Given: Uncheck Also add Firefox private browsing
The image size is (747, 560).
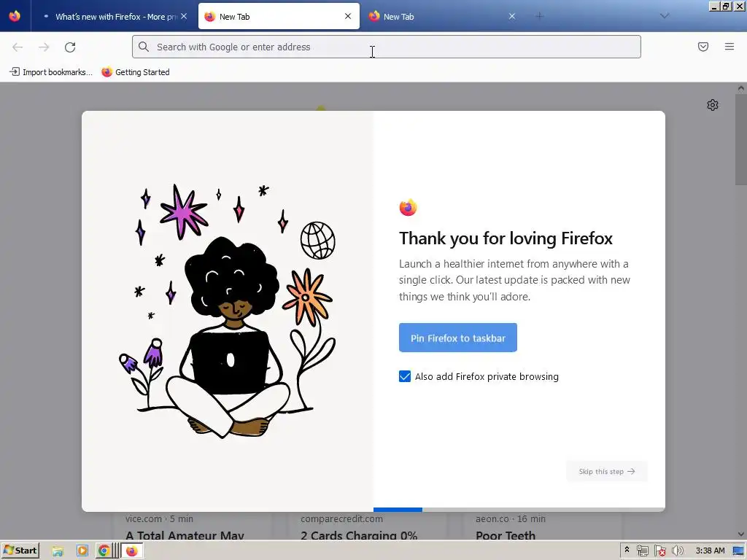Looking at the screenshot, I should click(x=404, y=376).
